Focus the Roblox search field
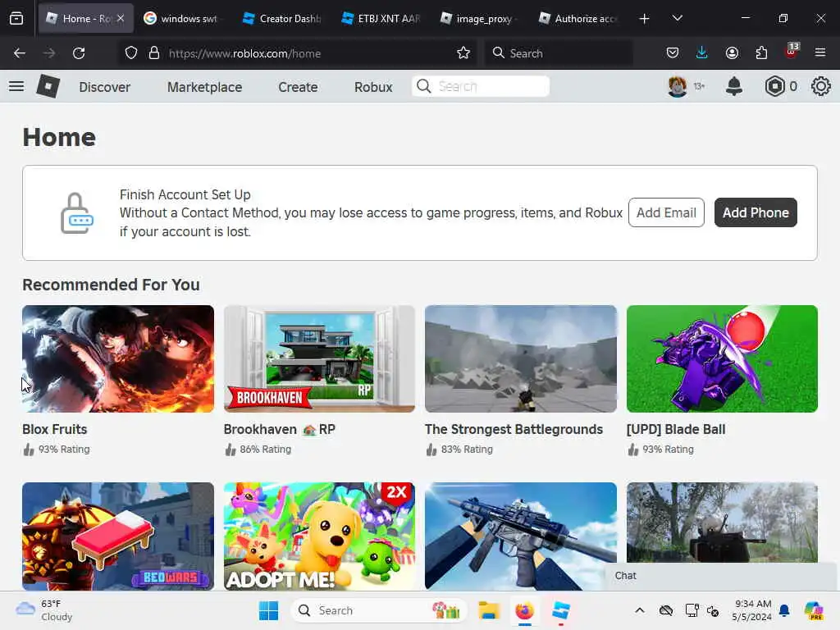This screenshot has width=840, height=630. [x=481, y=86]
